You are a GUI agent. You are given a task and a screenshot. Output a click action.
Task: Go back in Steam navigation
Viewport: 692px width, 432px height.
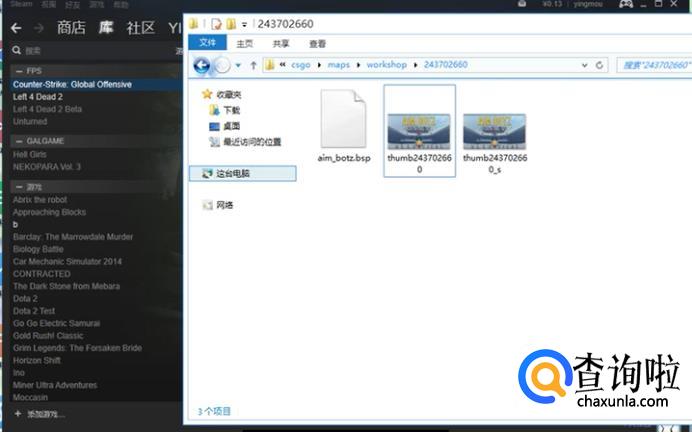16,28
